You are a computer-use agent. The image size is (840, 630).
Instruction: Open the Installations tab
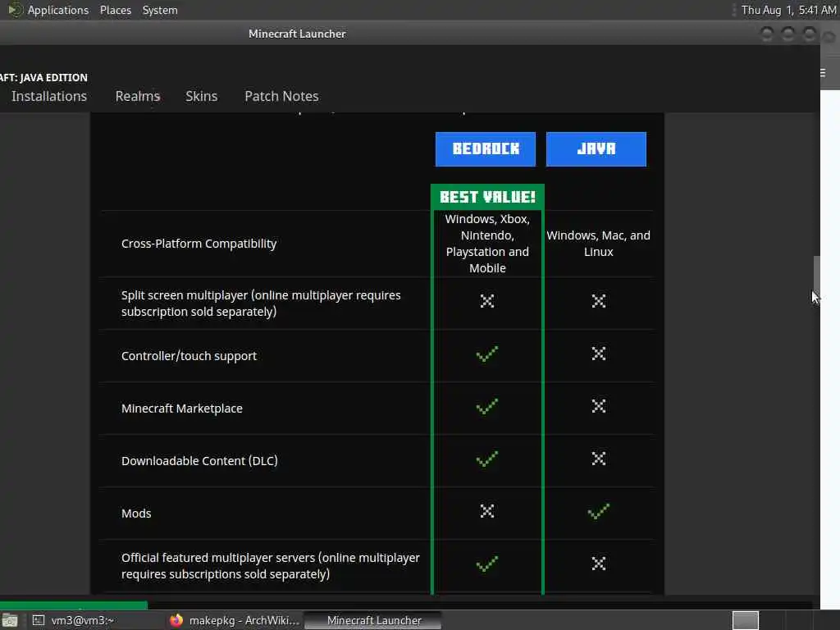click(48, 96)
